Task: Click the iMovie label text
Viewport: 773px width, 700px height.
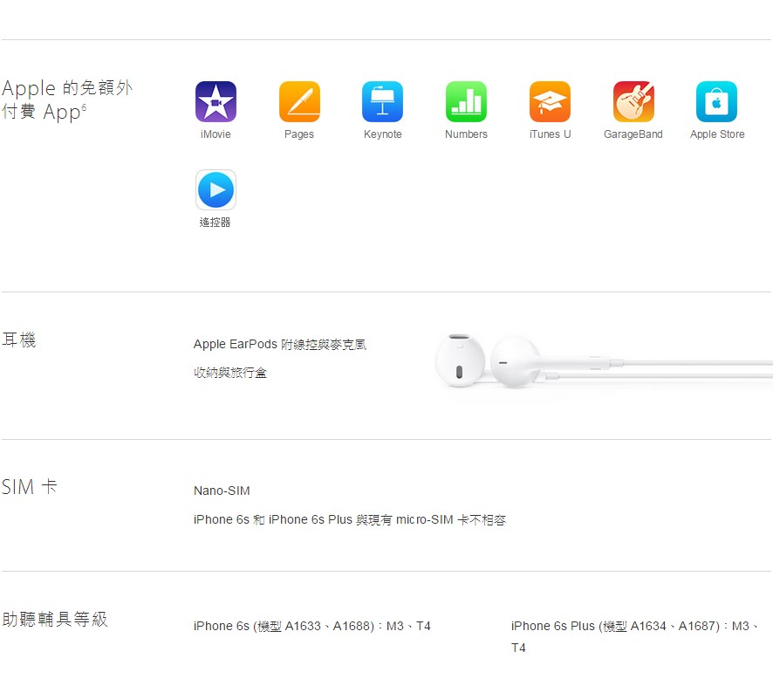Action: tap(215, 134)
